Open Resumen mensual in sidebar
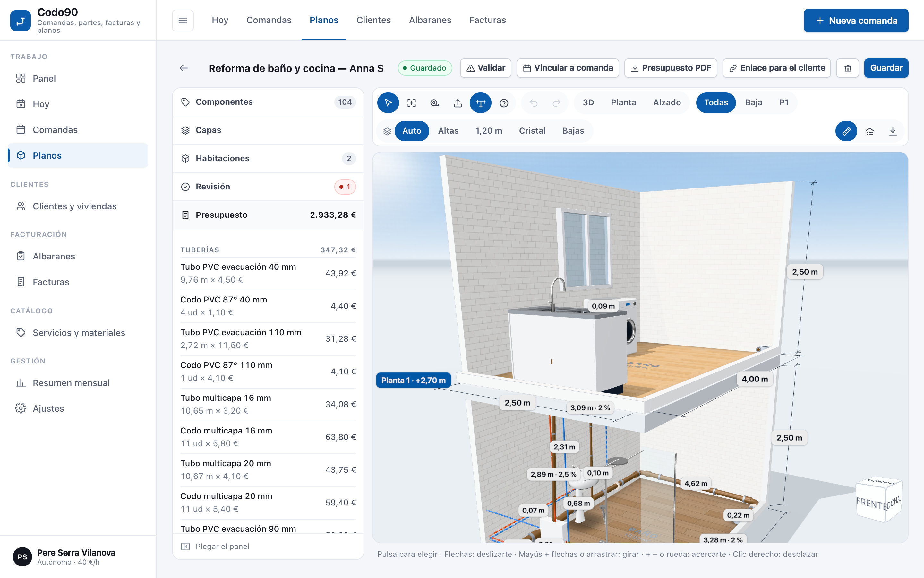 tap(78, 383)
